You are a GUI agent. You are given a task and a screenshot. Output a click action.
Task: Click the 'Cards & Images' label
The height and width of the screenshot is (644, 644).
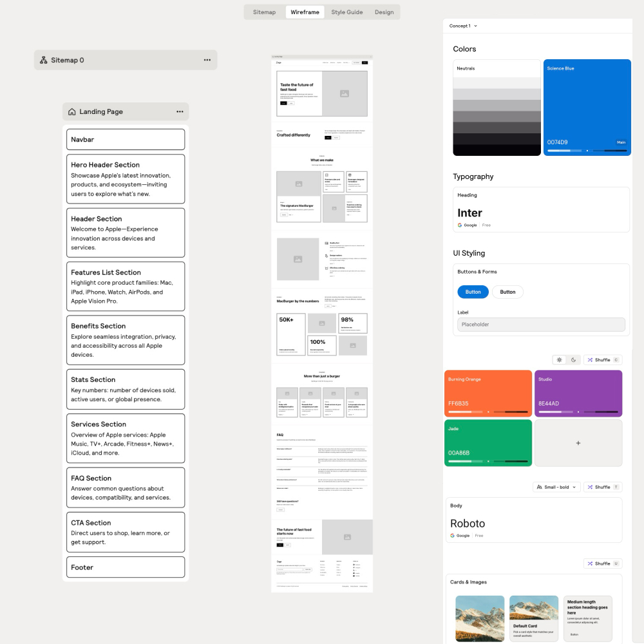tap(468, 582)
